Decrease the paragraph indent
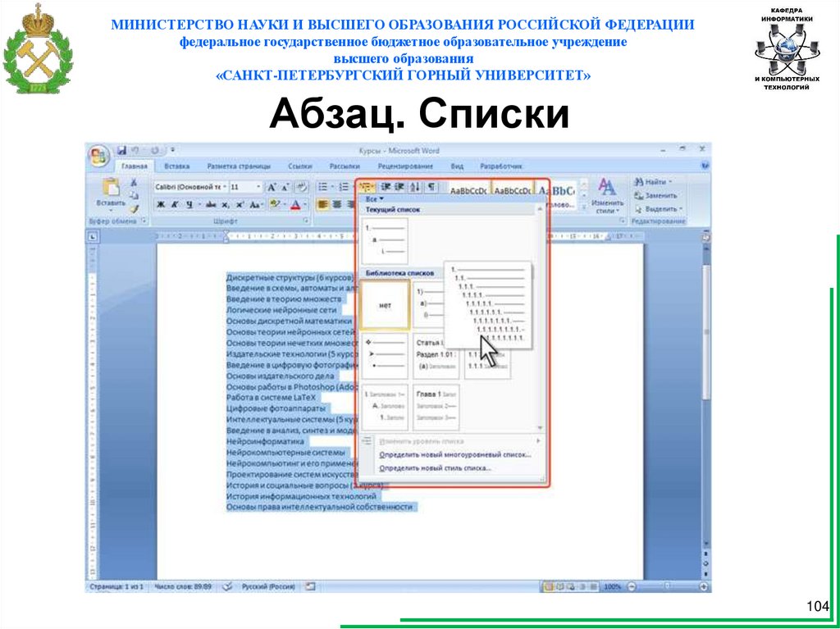 pos(386,187)
